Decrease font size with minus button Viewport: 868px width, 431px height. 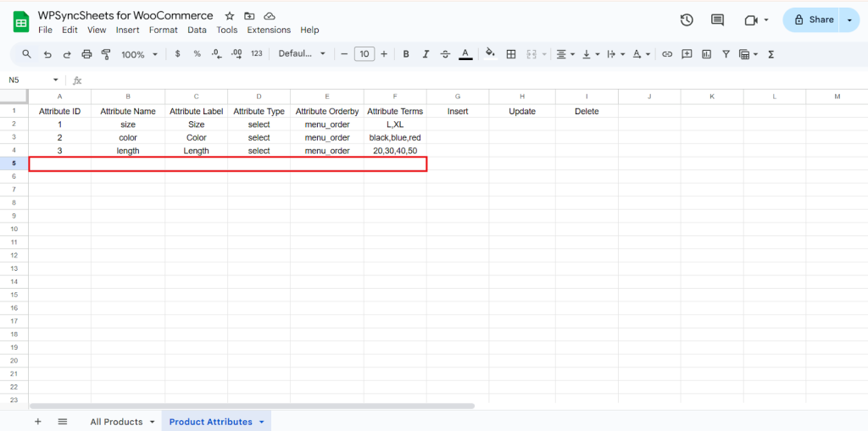pyautogui.click(x=344, y=54)
